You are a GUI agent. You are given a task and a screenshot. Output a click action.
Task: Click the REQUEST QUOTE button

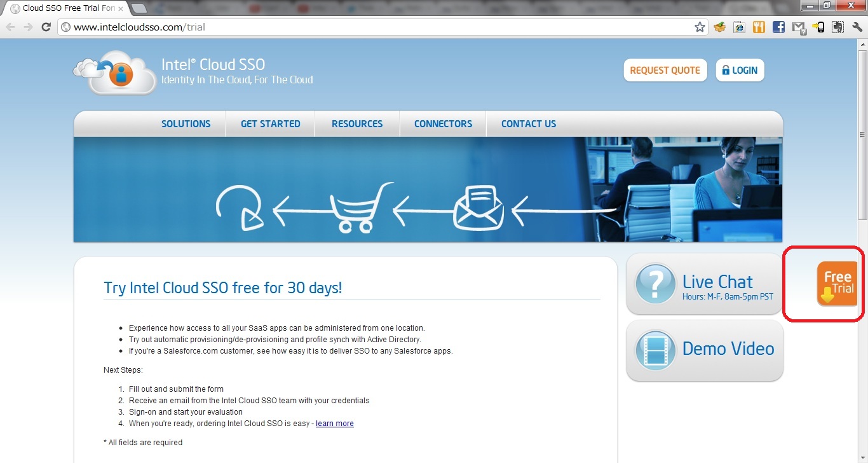click(x=665, y=70)
